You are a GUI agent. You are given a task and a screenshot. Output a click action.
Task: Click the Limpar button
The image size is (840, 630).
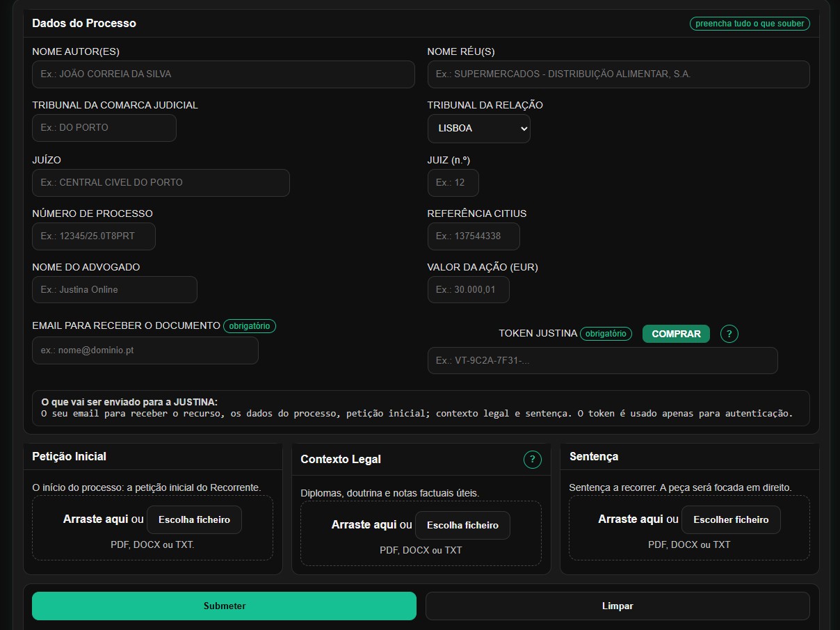(x=617, y=606)
